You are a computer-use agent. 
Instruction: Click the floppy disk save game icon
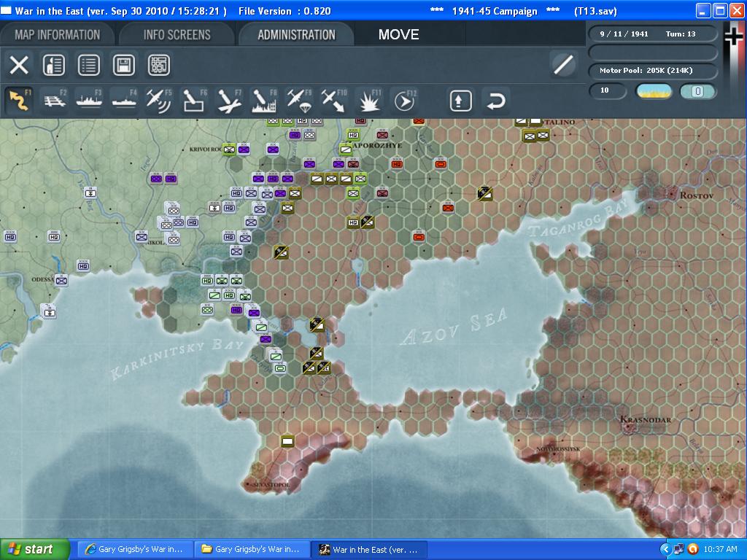tap(124, 65)
